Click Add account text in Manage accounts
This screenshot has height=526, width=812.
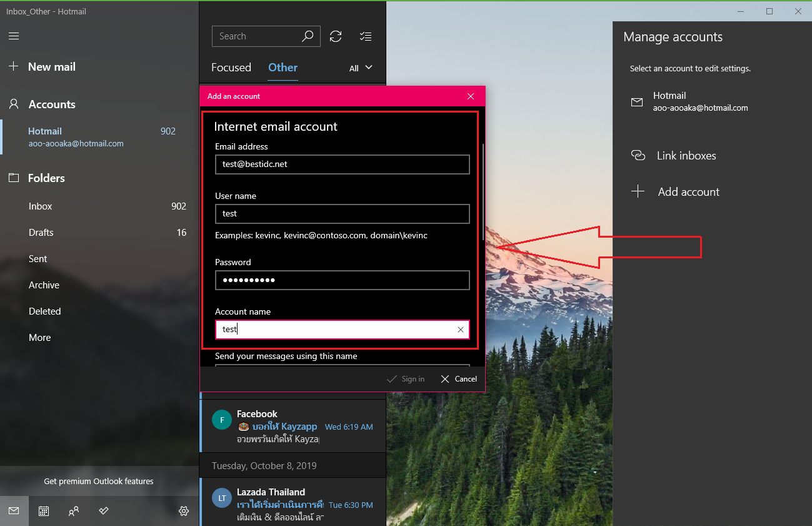[x=689, y=192]
